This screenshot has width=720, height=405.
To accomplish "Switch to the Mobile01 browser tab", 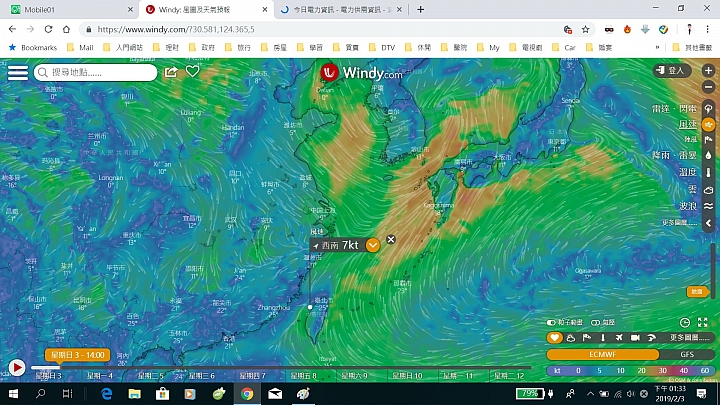I will [x=69, y=9].
